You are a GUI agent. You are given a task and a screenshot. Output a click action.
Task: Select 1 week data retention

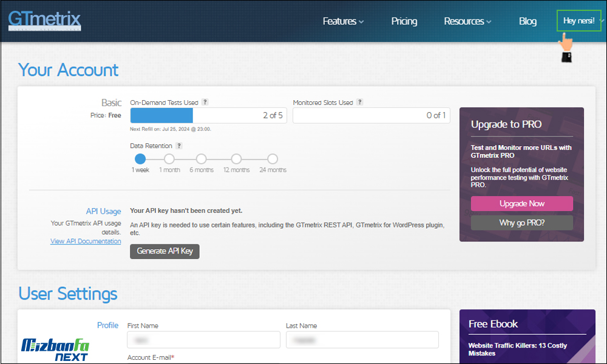[x=140, y=159]
